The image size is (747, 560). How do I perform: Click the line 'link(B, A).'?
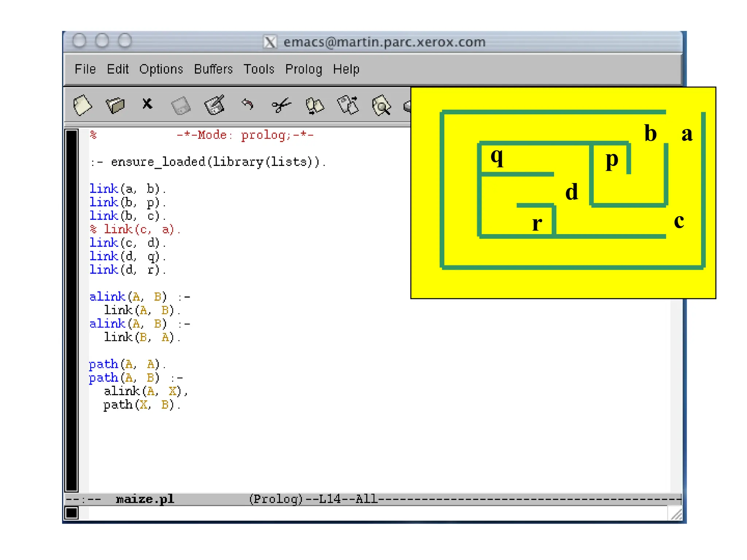(x=142, y=337)
